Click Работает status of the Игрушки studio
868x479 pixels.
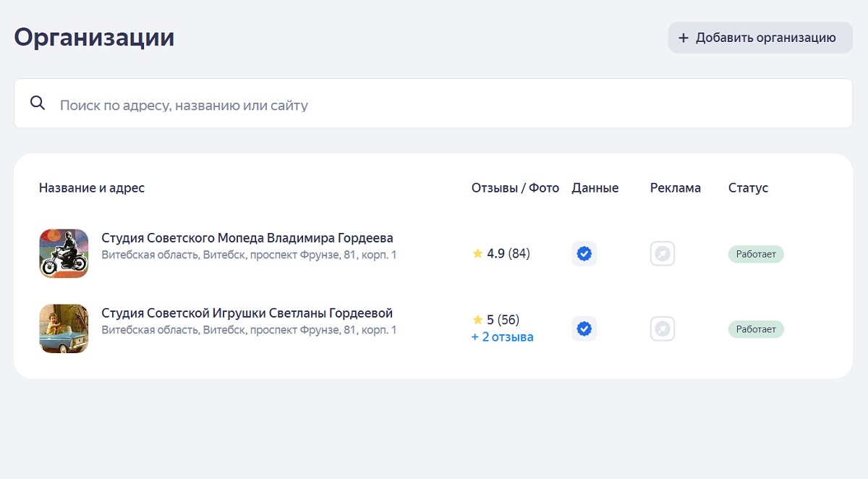[x=756, y=329]
